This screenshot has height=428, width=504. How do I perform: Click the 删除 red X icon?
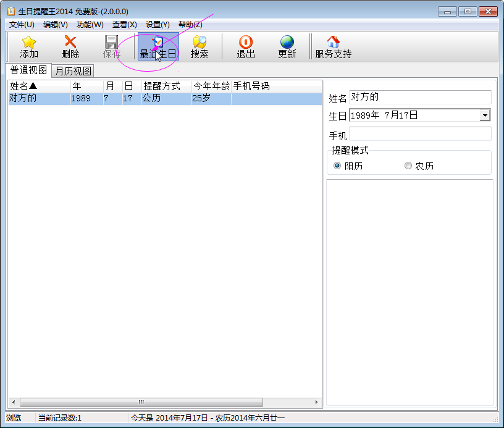coord(70,41)
